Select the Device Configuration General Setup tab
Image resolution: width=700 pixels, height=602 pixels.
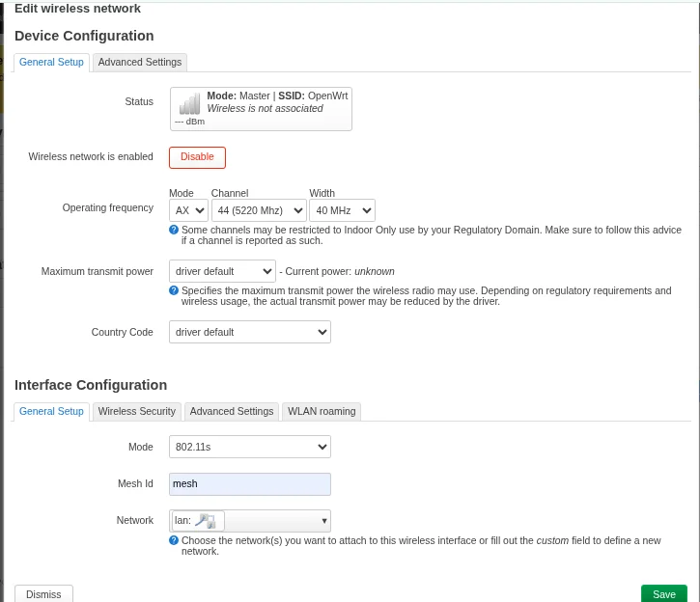tap(51, 62)
